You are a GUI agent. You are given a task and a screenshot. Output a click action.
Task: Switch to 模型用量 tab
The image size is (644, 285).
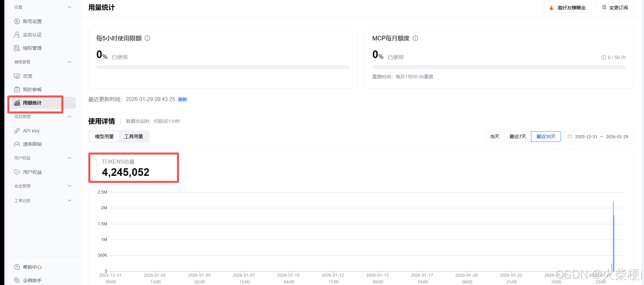click(104, 136)
